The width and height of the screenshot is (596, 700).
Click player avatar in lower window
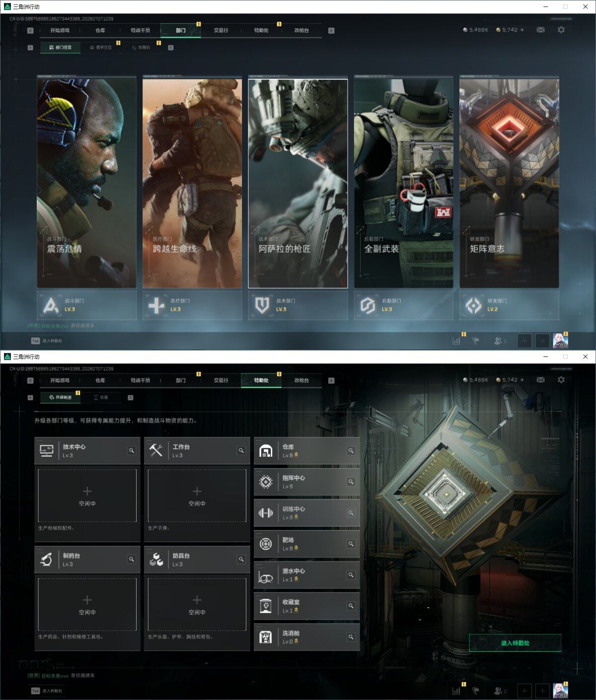pyautogui.click(x=561, y=691)
